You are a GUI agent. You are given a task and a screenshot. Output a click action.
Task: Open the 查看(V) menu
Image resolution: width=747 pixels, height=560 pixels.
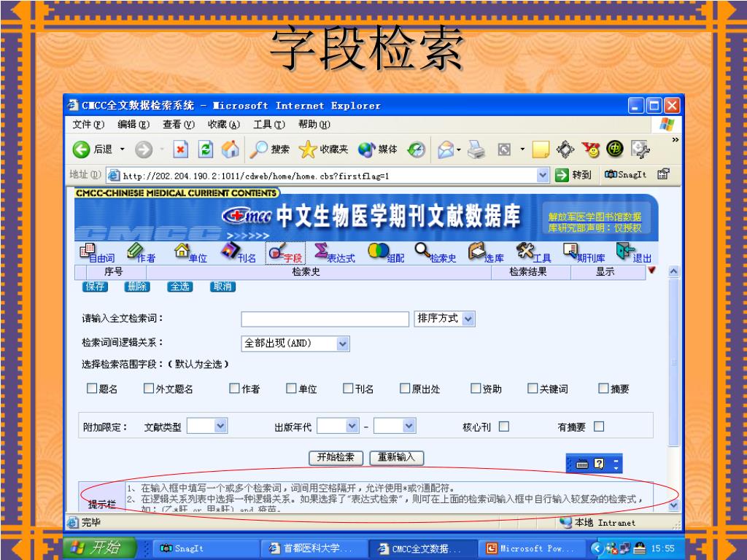(x=179, y=125)
